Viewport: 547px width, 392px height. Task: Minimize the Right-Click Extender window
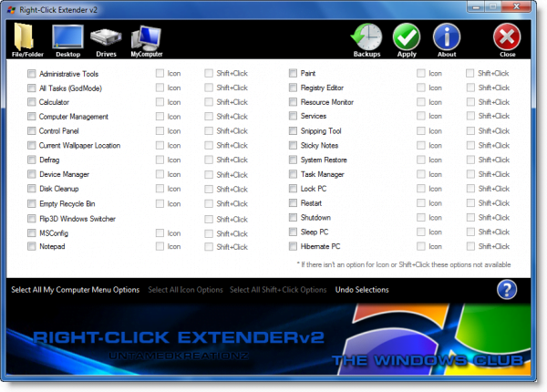pyautogui.click(x=476, y=6)
